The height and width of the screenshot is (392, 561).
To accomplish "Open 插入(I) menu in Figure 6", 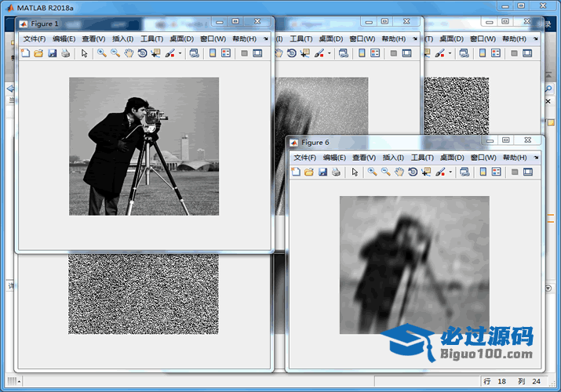I will [393, 158].
